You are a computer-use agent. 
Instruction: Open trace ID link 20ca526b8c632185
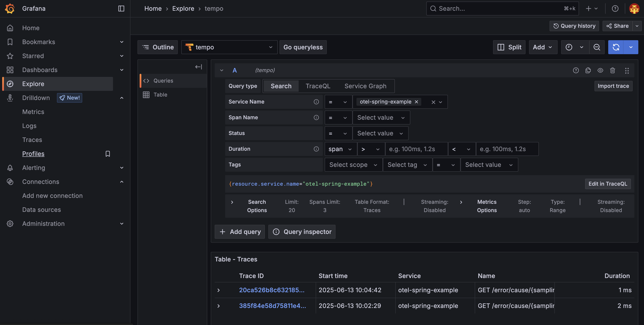[x=272, y=290]
